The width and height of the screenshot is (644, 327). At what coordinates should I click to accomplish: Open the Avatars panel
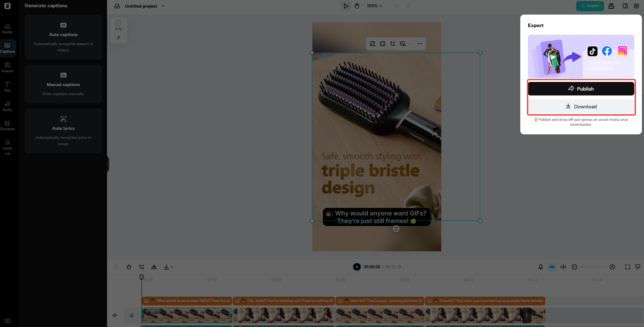click(7, 67)
